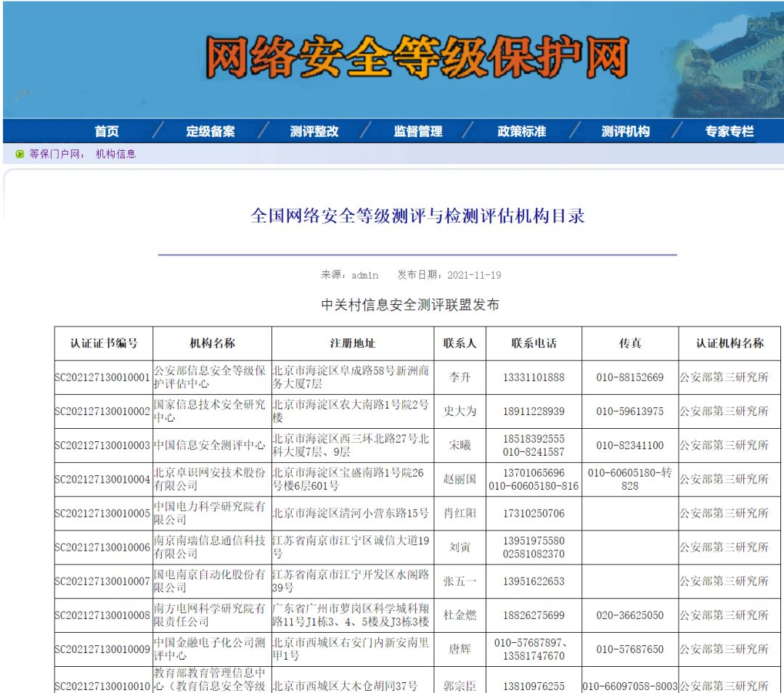The width and height of the screenshot is (784, 693).
Task: Click organization 公安部信息安全等级保护评估中心
Action: (x=210, y=377)
